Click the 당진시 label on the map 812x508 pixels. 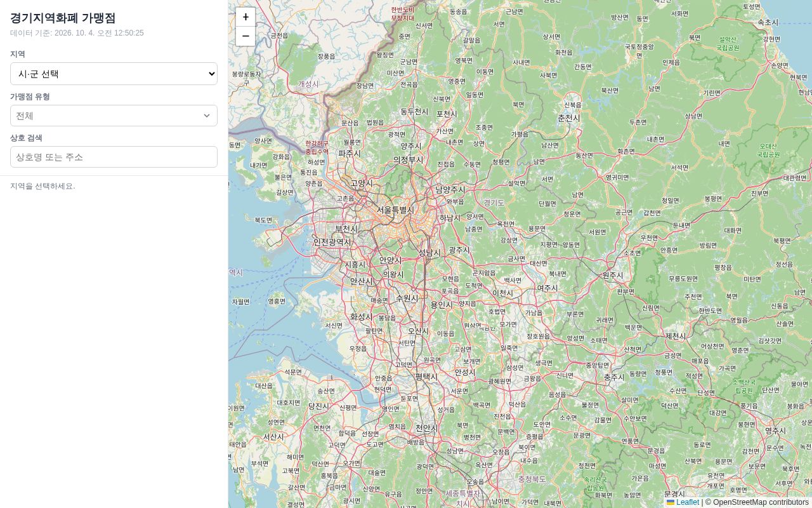(318, 406)
